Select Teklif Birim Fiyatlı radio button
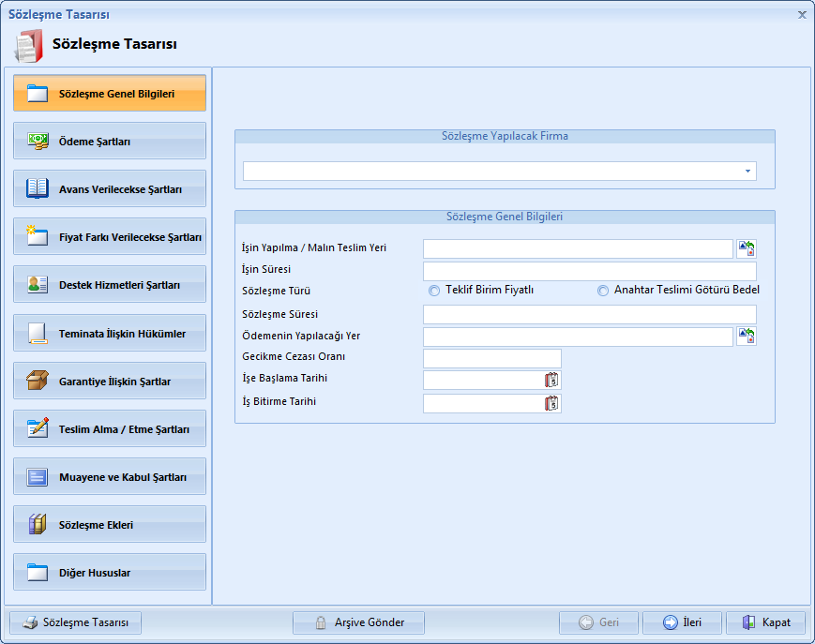 [x=434, y=291]
